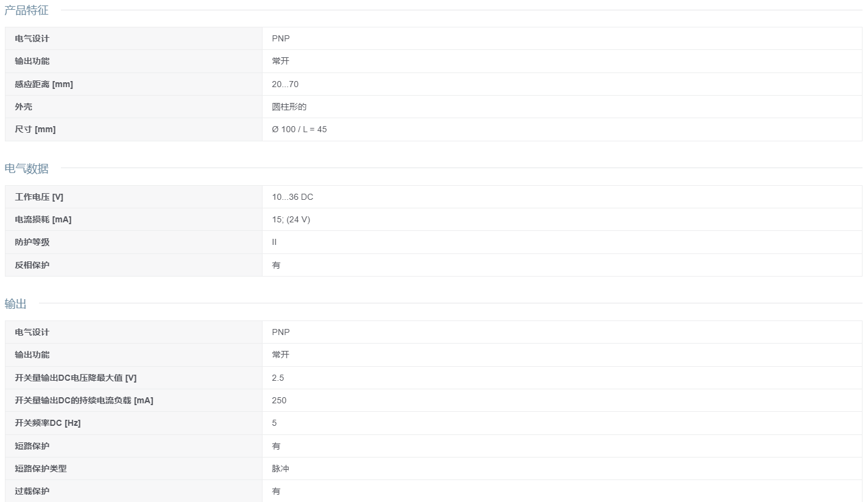868x502 pixels.
Task: Click the 脉冲 value
Action: pos(281,468)
